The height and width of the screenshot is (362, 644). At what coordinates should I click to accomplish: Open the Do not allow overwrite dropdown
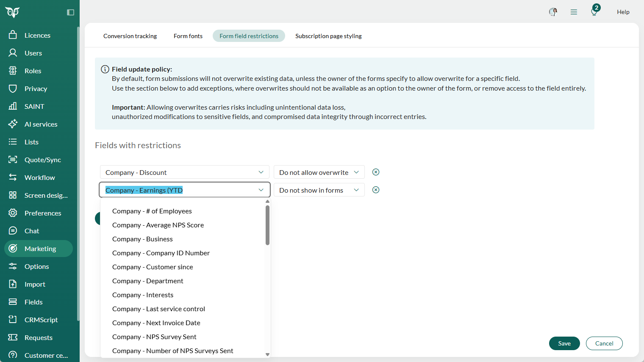coord(319,172)
